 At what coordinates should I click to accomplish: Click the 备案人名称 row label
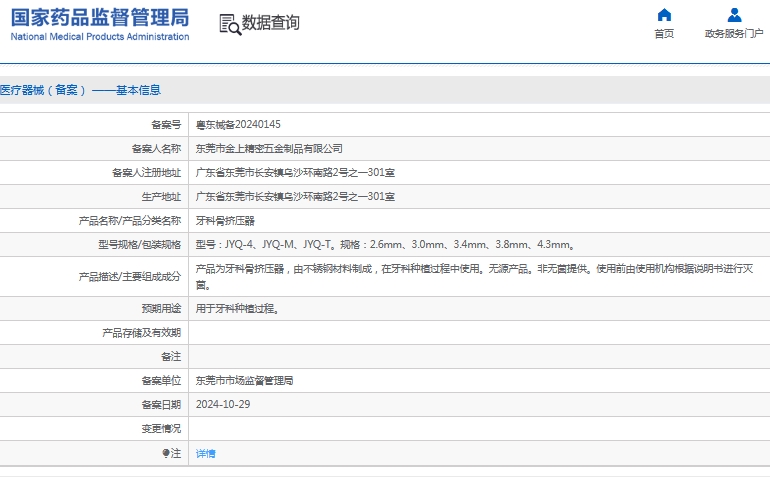156,149
